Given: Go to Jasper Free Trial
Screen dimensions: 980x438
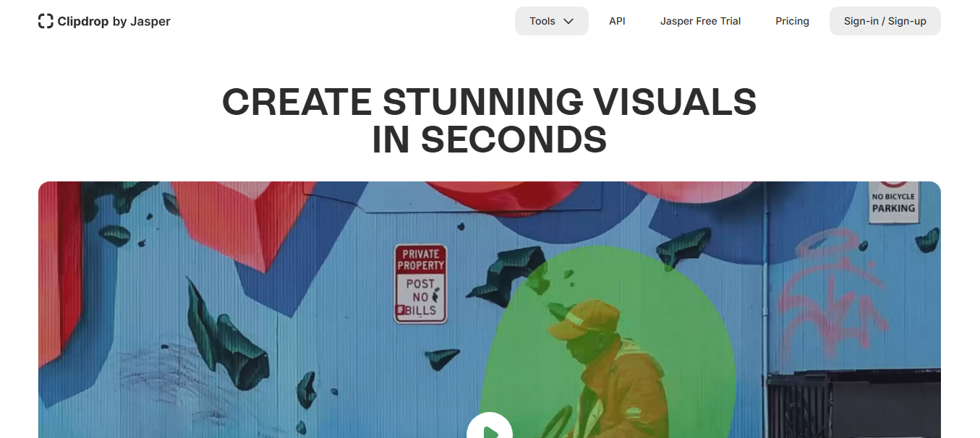Looking at the screenshot, I should pyautogui.click(x=700, y=21).
